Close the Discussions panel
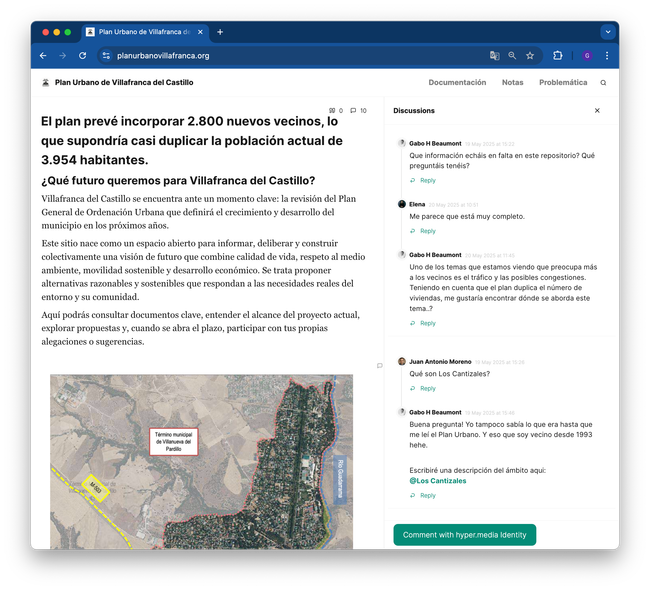 597,111
